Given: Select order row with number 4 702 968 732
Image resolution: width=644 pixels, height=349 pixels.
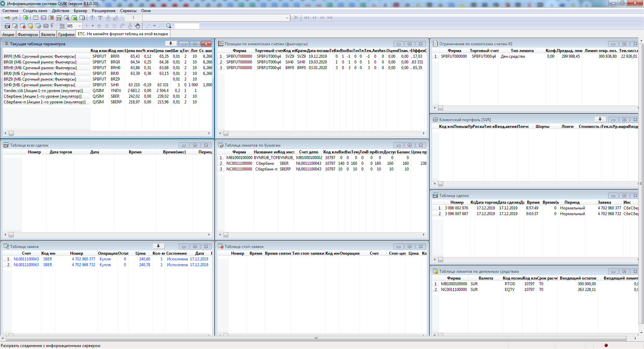Looking at the screenshot, I should 83,265.
